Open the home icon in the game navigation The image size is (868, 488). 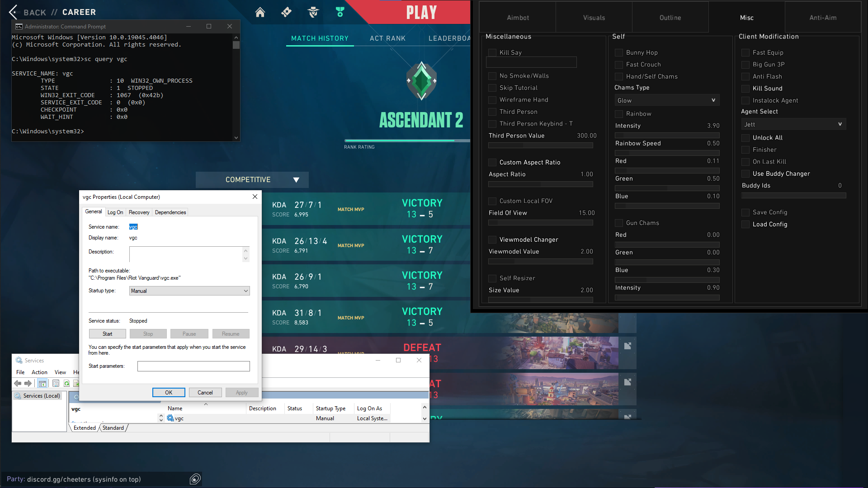click(260, 12)
